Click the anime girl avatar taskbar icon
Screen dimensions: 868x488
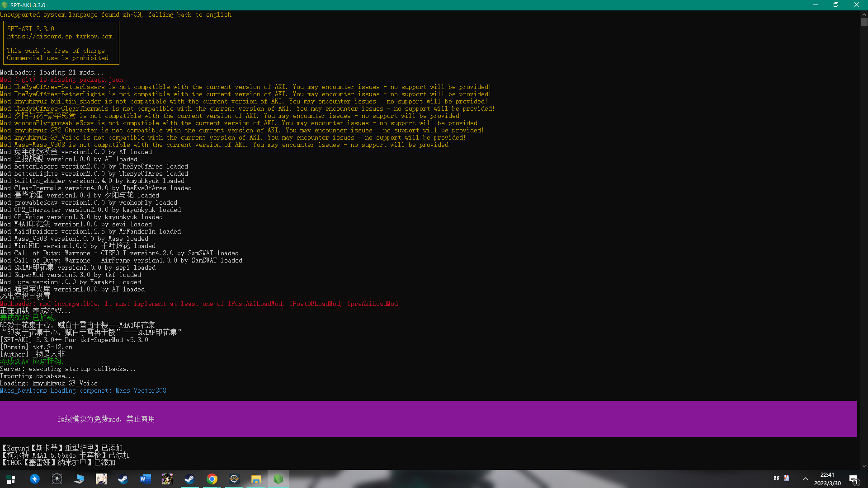point(101,479)
